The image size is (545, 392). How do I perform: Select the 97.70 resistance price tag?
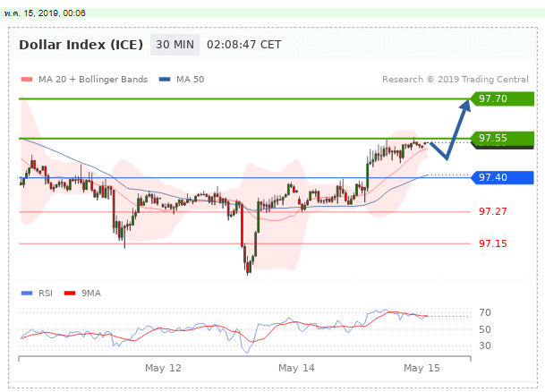502,98
